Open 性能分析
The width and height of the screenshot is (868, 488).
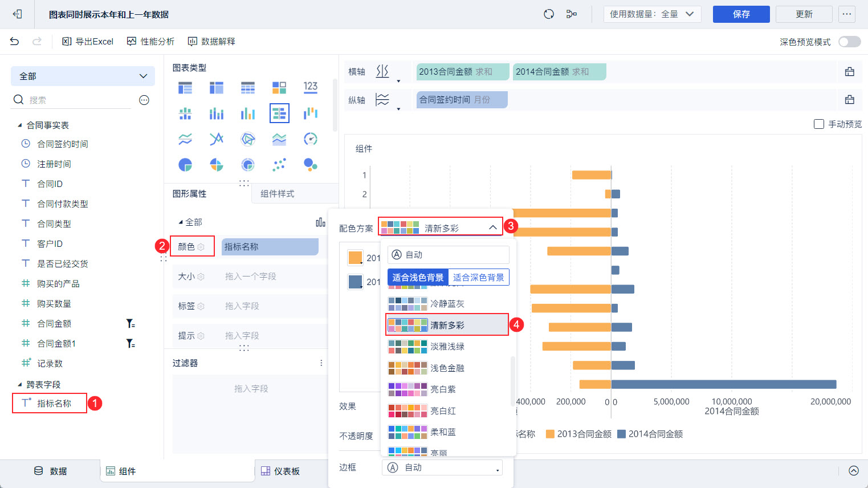click(150, 42)
